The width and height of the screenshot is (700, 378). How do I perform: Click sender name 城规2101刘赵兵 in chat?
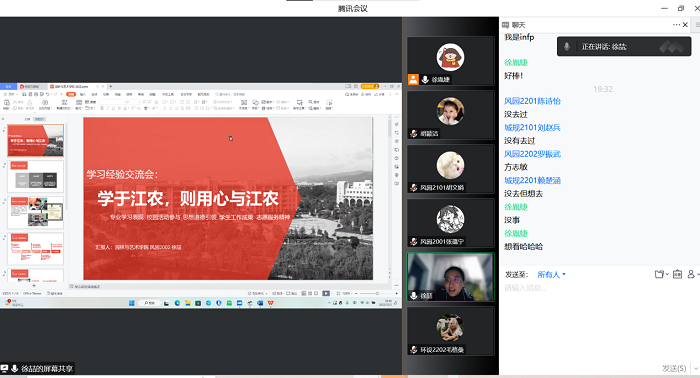pos(532,128)
